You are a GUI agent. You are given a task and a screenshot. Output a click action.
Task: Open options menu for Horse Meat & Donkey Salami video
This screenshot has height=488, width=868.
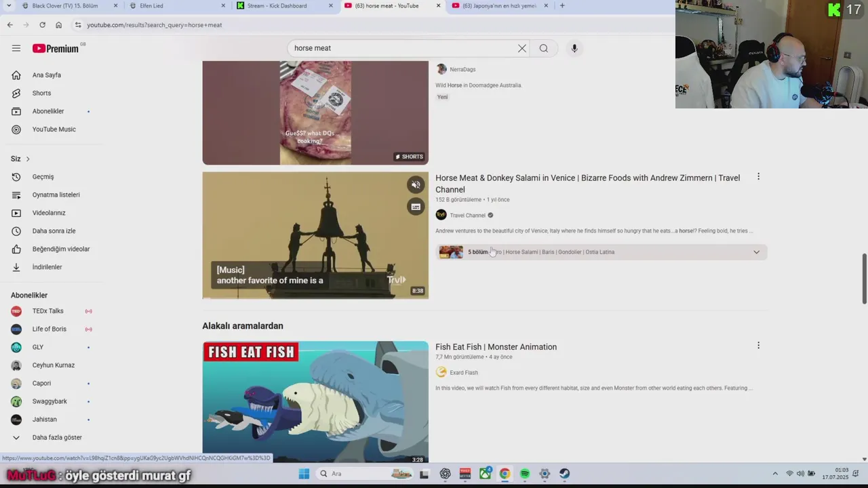point(758,177)
